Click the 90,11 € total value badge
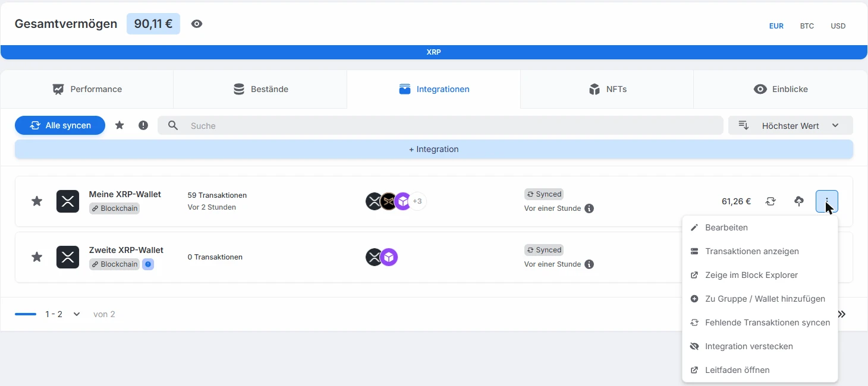The width and height of the screenshot is (868, 386). click(x=153, y=24)
